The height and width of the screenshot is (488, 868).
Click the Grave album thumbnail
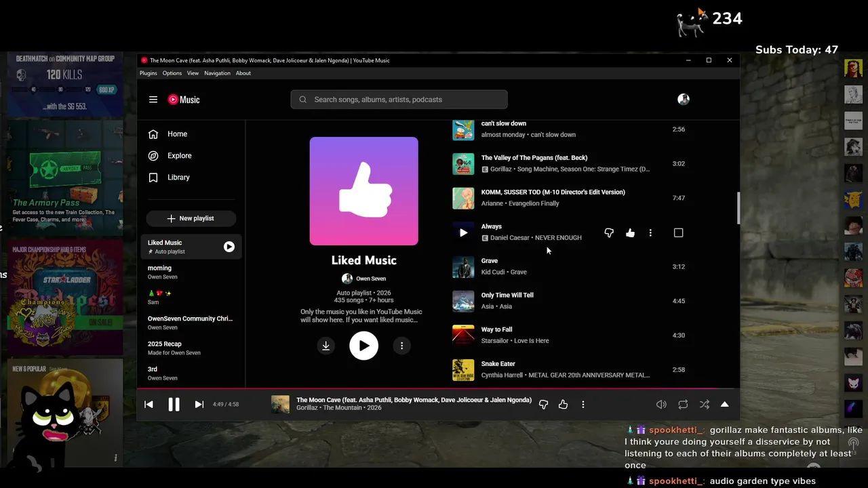click(463, 267)
